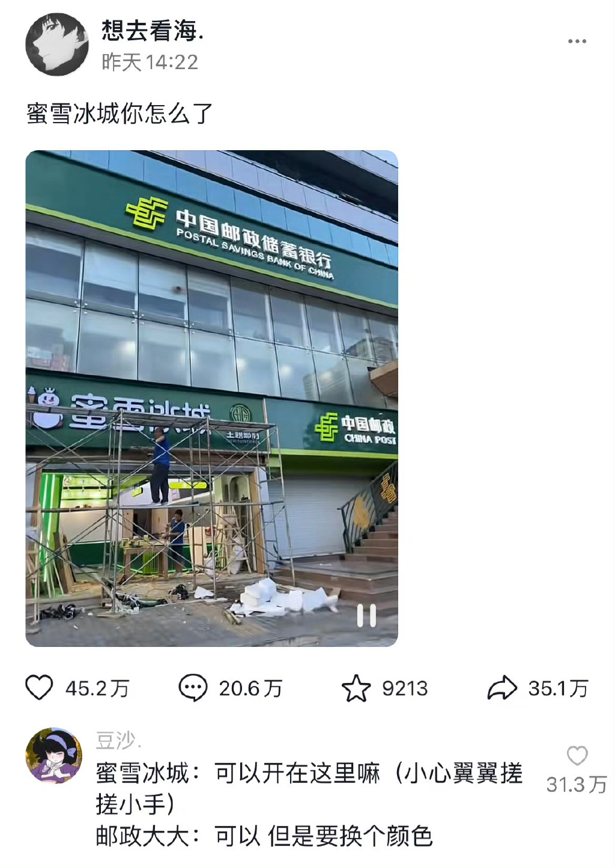Click the timestamp 昨天 14:22

(x=150, y=62)
